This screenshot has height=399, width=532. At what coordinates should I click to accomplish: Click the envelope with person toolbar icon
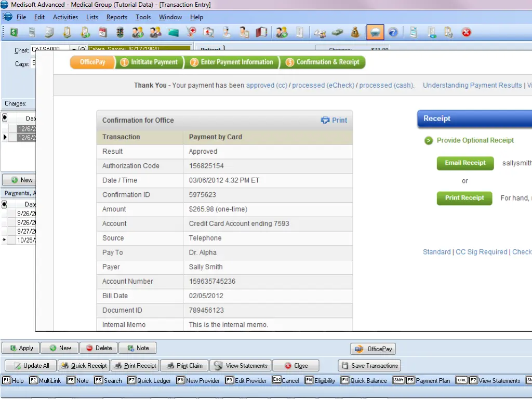(x=320, y=32)
